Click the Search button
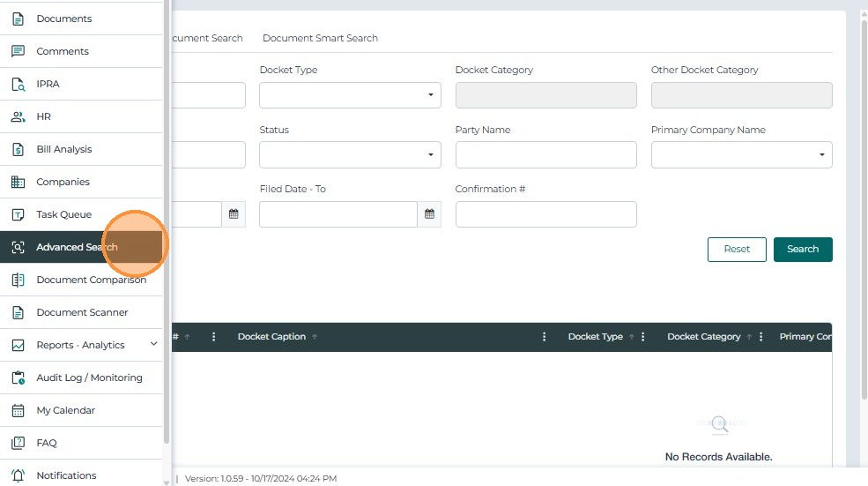This screenshot has height=486, width=868. pos(802,250)
